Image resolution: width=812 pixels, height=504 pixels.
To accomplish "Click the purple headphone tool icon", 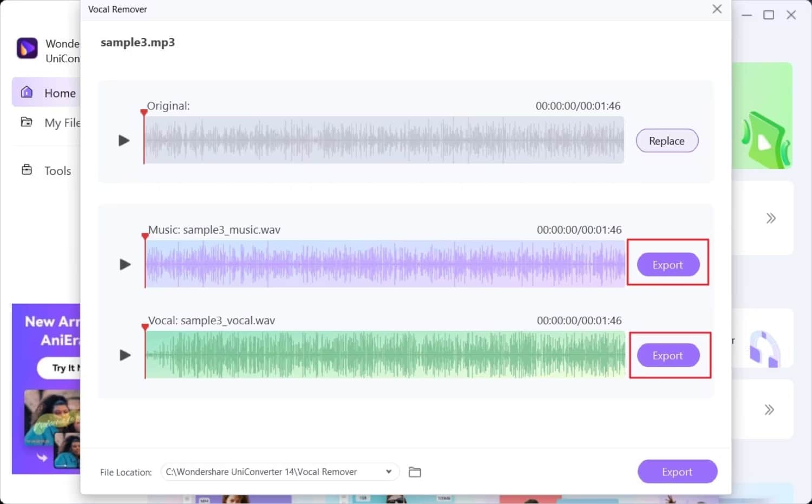I will point(764,349).
